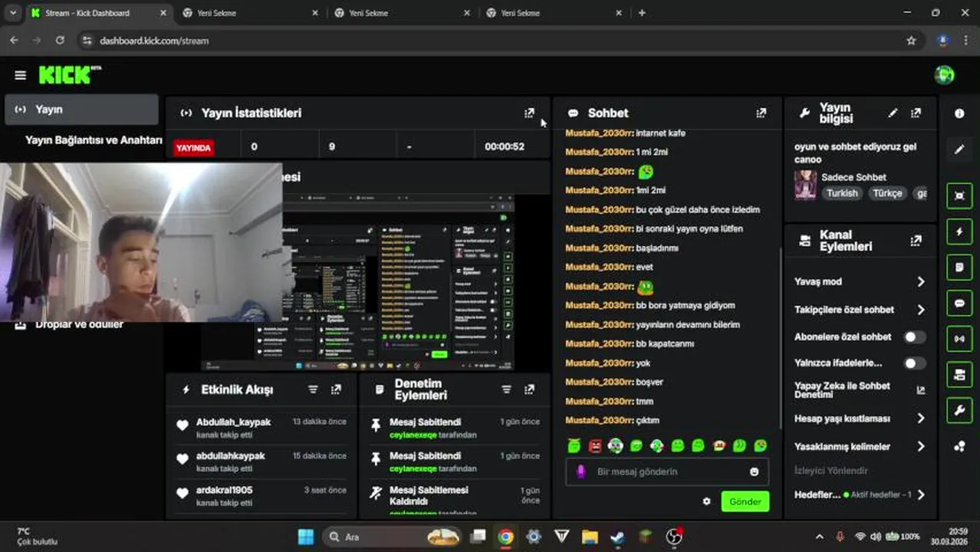
Task: Open filter options in Denetim Eylemleri
Action: (506, 389)
